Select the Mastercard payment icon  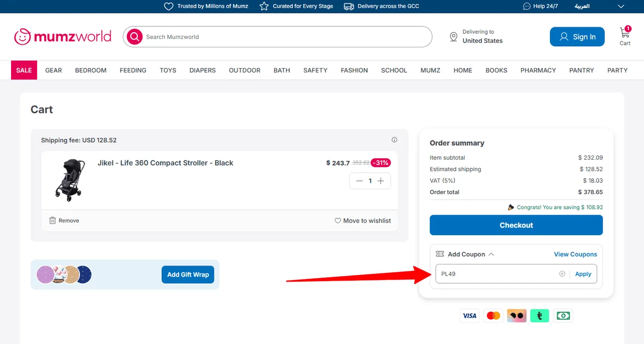pyautogui.click(x=493, y=315)
